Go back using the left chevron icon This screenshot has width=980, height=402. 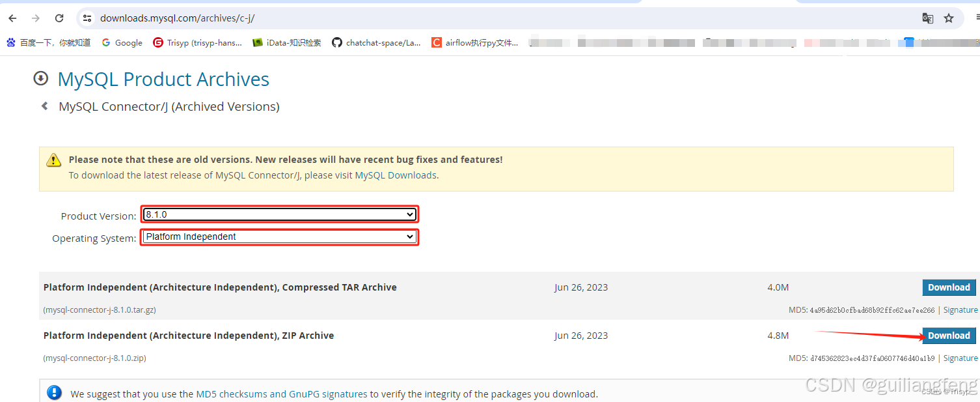(45, 106)
